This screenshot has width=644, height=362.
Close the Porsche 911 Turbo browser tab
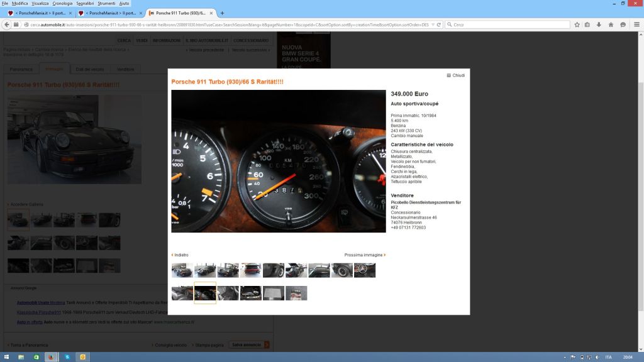(211, 13)
